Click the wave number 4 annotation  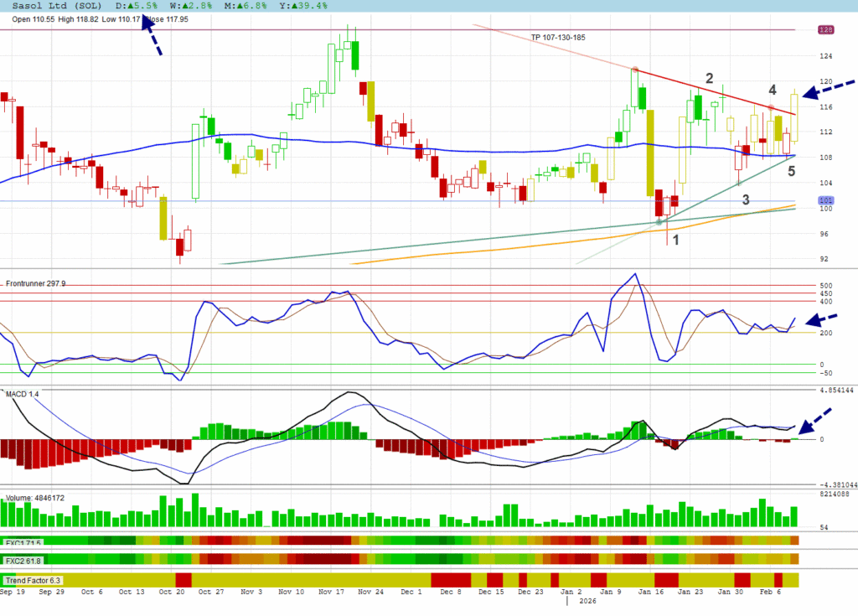tap(773, 90)
